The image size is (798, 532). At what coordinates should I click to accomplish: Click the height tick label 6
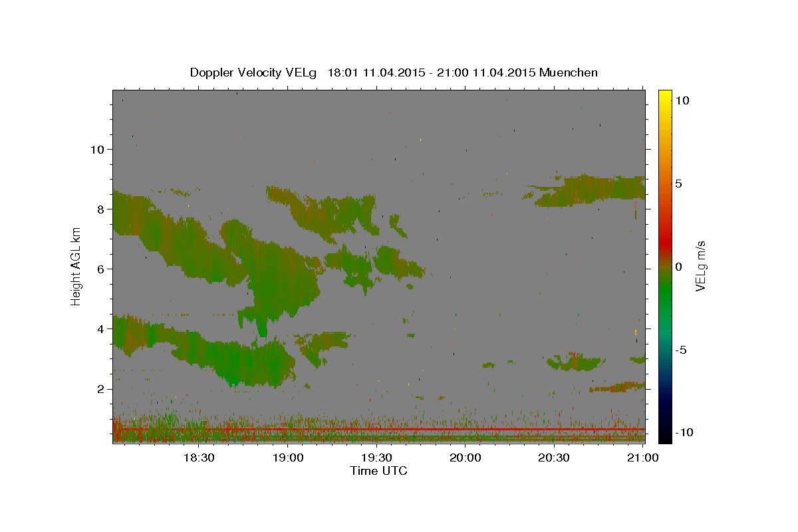(100, 269)
